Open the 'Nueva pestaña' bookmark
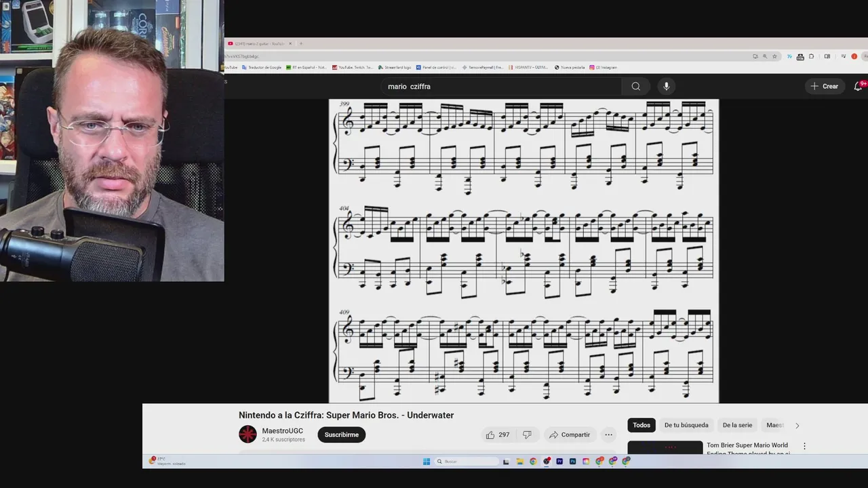Viewport: 868px width, 488px height. [x=570, y=67]
